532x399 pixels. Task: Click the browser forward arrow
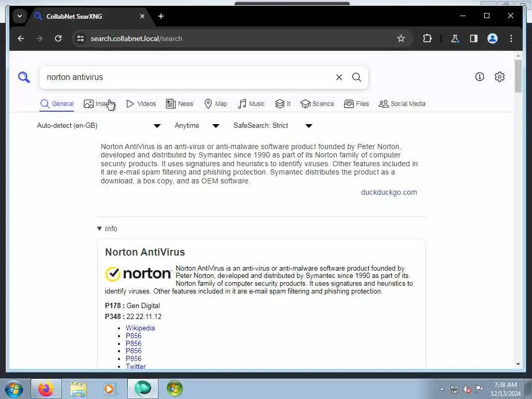click(39, 38)
